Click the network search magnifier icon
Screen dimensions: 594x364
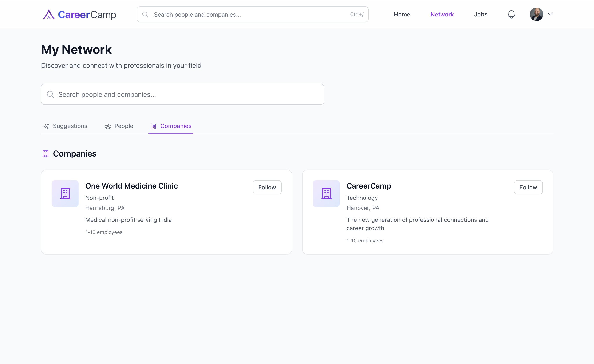(x=50, y=94)
